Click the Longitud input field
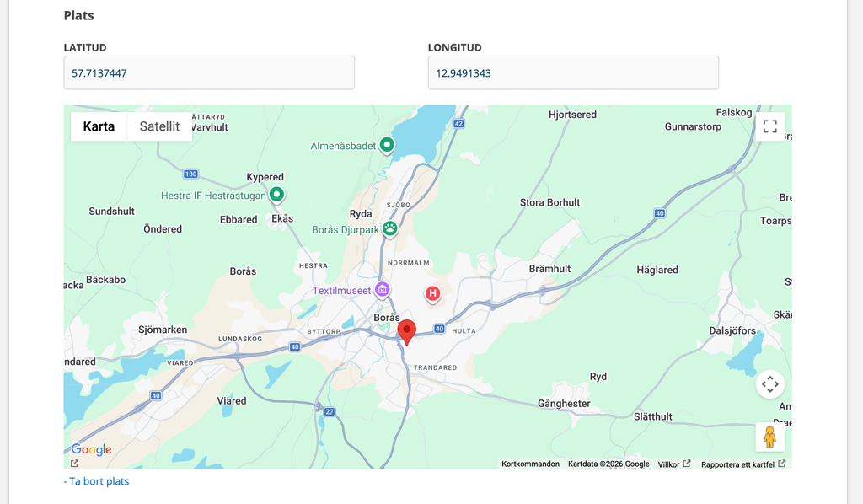This screenshot has height=504, width=863. click(x=573, y=73)
